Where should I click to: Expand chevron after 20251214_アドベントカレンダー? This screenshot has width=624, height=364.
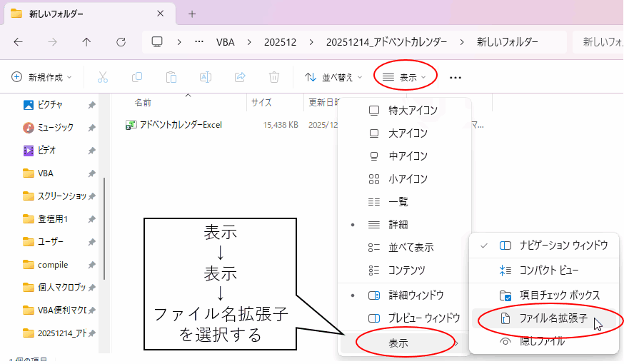click(x=462, y=42)
